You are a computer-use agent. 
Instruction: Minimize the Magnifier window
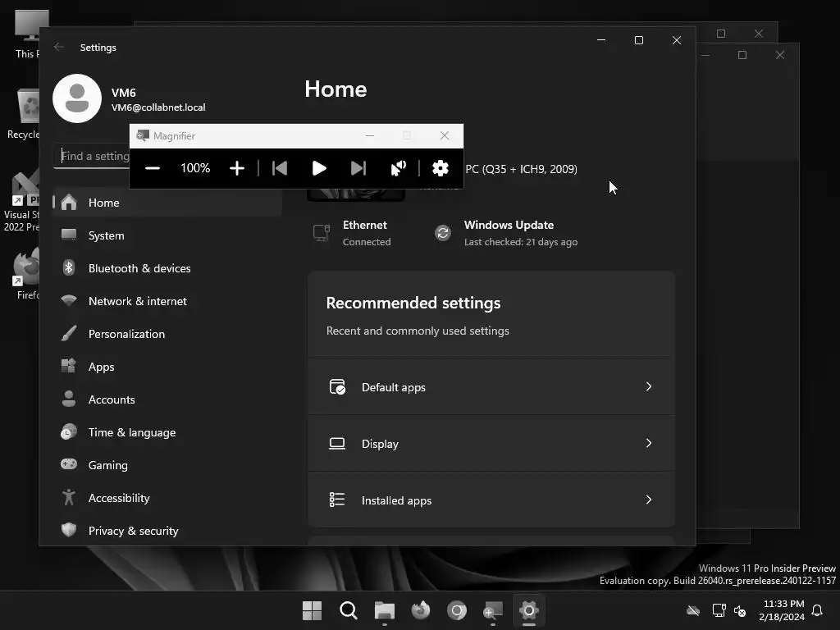pos(370,135)
